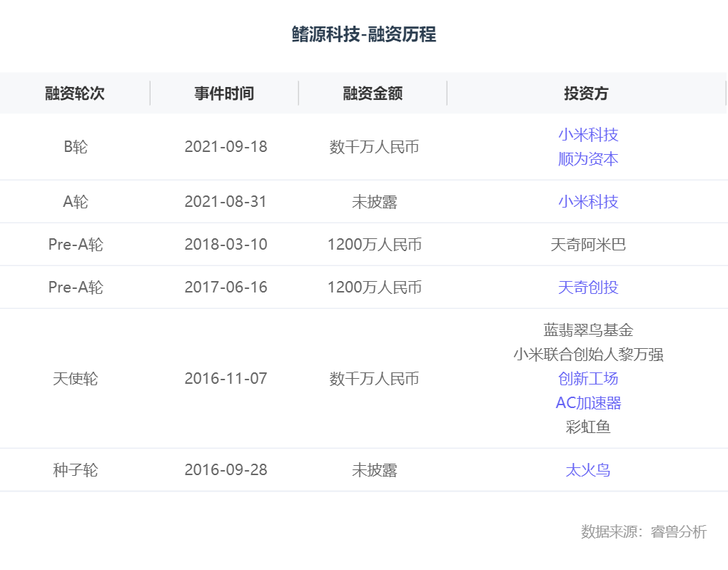This screenshot has height=570, width=728.
Task: Click the 事件时间 column header
Action: coord(224,93)
